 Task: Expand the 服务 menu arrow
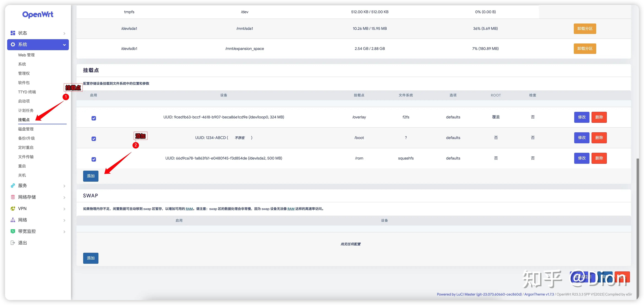tap(64, 186)
